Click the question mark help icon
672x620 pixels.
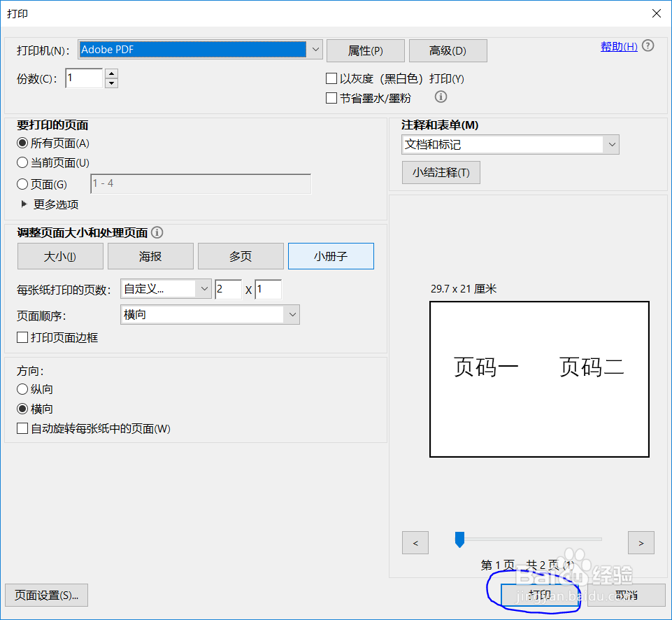(648, 45)
